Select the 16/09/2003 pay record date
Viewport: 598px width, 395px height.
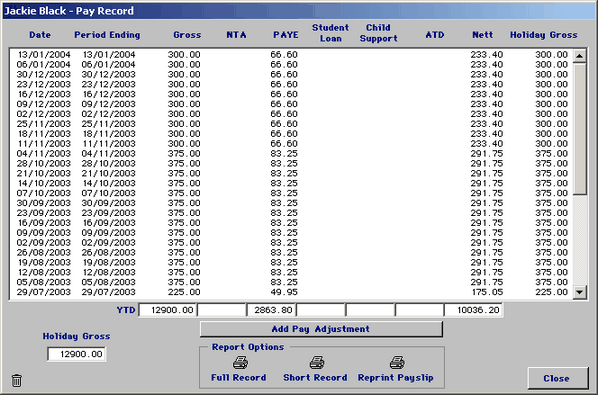[44, 223]
